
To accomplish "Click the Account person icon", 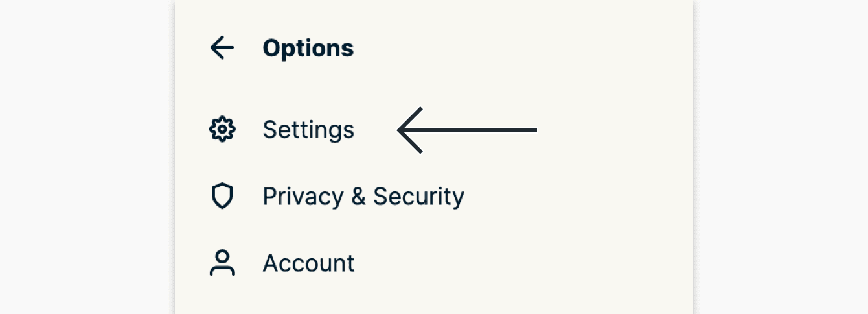I will click(x=222, y=263).
